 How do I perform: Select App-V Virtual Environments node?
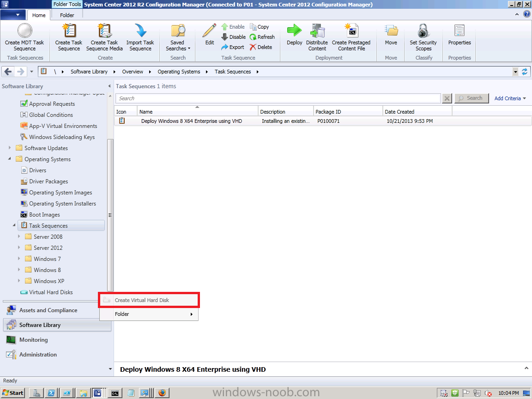point(63,126)
